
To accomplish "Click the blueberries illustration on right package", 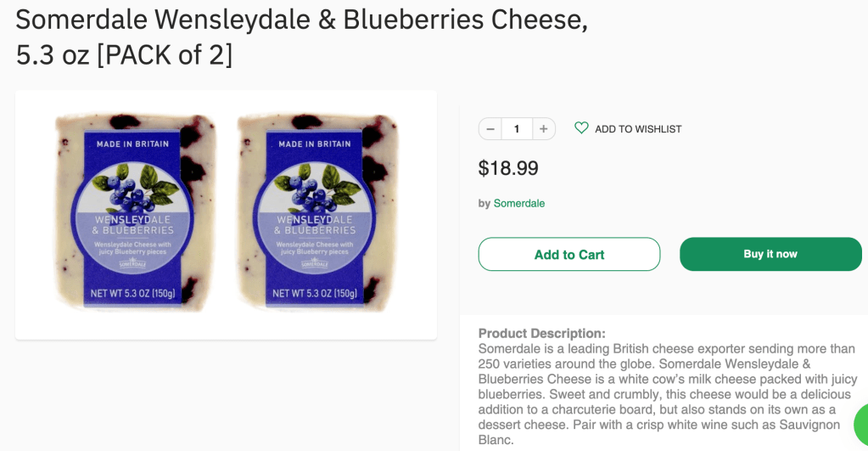I will point(314,190).
